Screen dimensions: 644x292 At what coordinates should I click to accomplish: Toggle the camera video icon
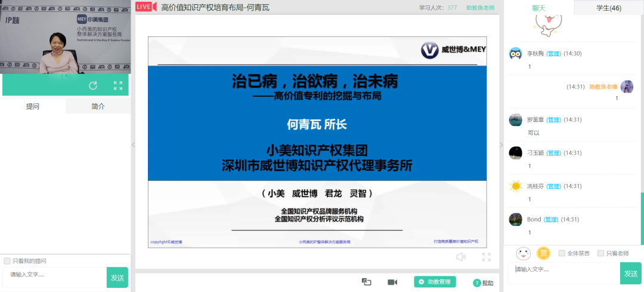click(392, 282)
